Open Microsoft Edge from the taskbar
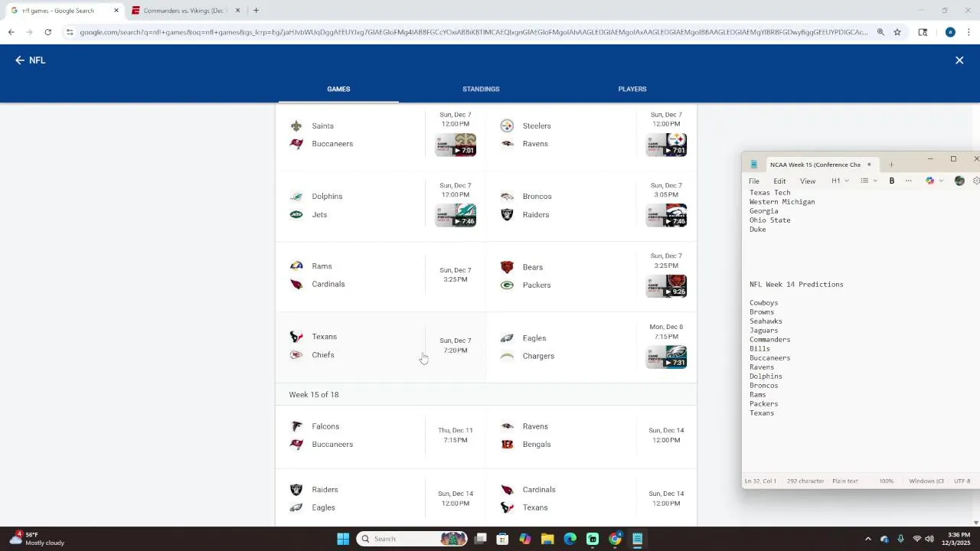This screenshot has height=551, width=980. pyautogui.click(x=570, y=539)
